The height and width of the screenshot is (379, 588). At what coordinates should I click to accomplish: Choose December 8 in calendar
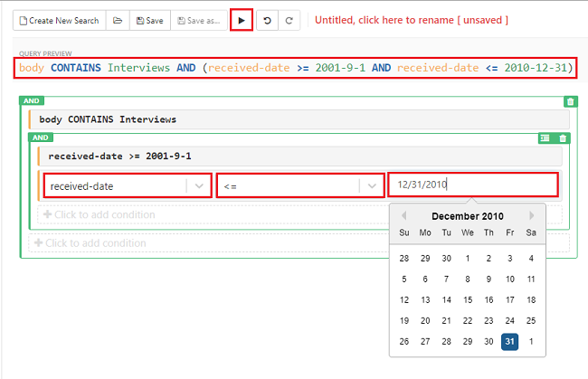tap(468, 280)
